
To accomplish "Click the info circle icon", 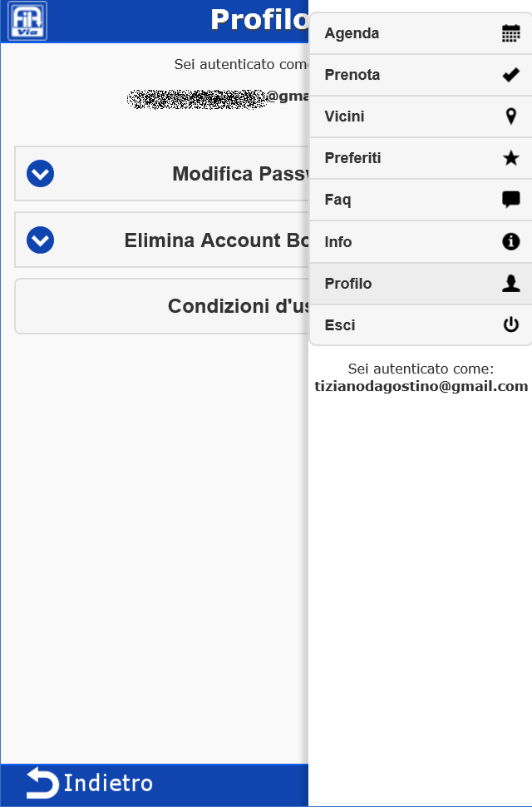I will coord(511,242).
